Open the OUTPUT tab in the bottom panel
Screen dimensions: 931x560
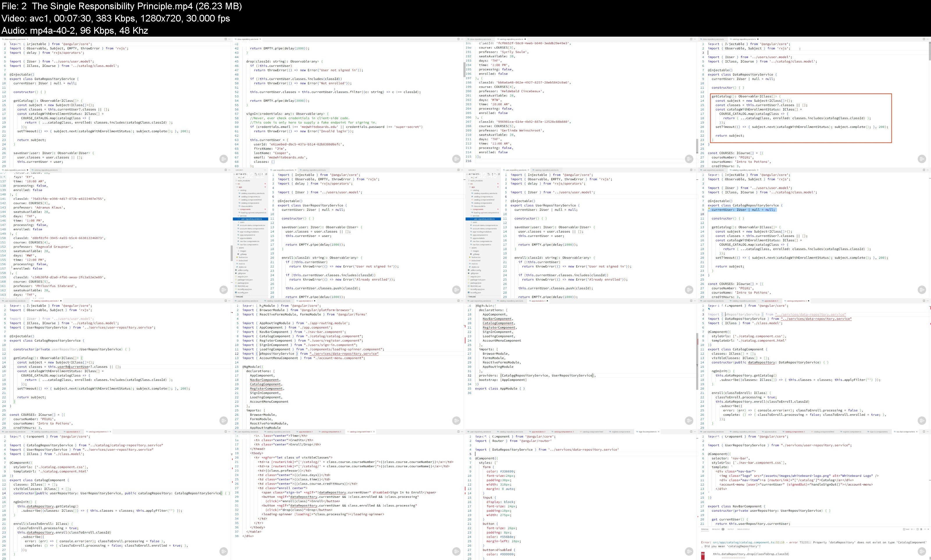pyautogui.click(x=731, y=529)
